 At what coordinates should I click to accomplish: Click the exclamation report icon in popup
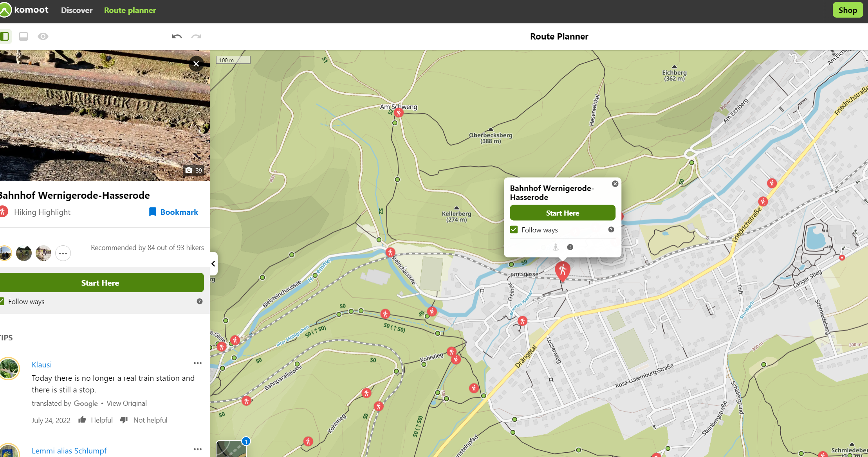point(570,247)
